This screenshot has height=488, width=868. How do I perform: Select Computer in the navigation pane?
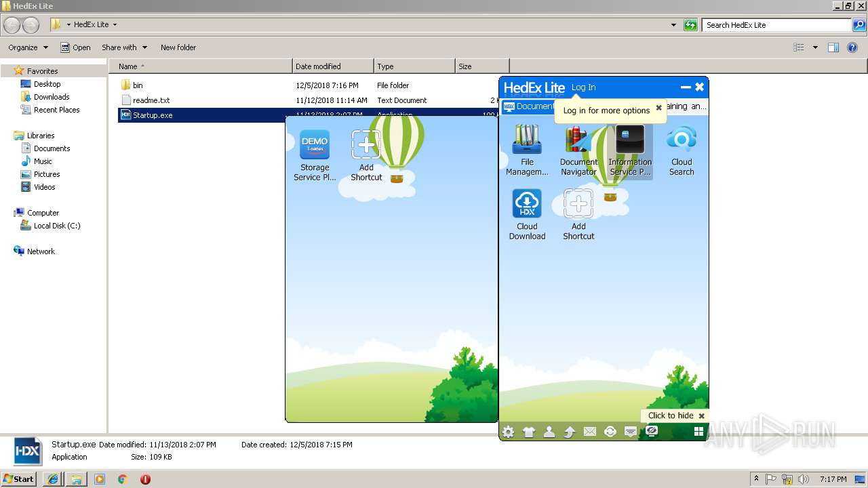(x=43, y=213)
